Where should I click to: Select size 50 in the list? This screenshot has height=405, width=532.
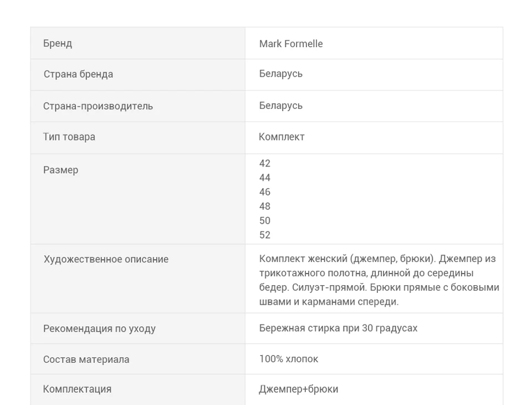(x=265, y=220)
